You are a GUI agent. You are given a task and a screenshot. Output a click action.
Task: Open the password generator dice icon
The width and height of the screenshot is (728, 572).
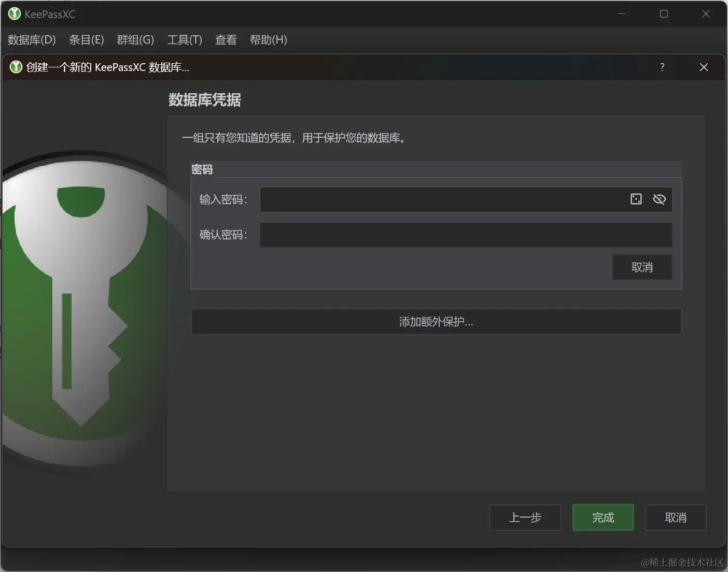[636, 199]
